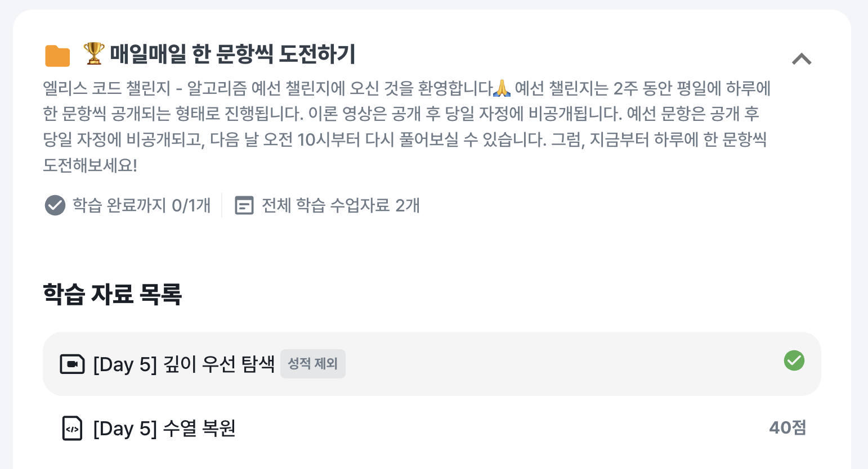
Task: Click the document icon beside '전체 학습 수업자료 2개'
Action: (243, 206)
